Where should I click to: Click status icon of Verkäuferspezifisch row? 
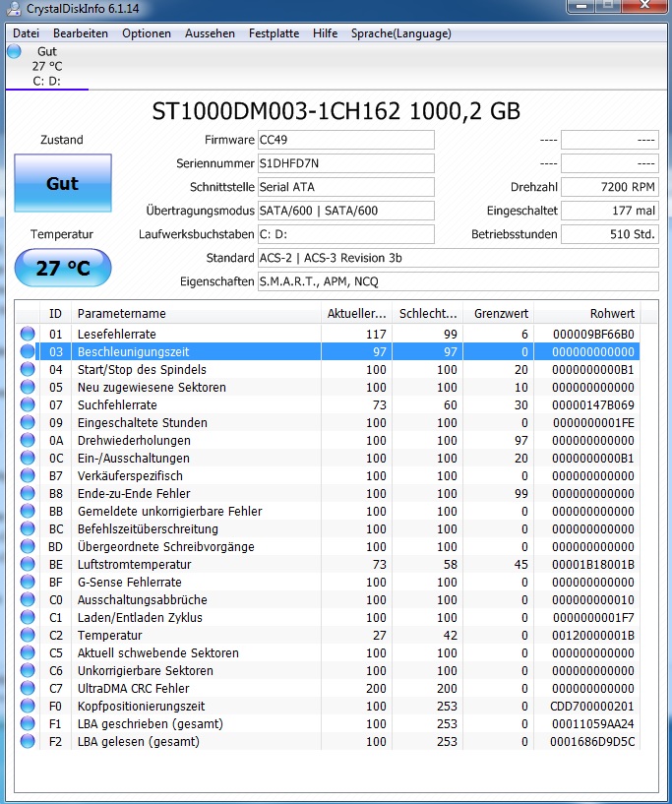tap(28, 476)
